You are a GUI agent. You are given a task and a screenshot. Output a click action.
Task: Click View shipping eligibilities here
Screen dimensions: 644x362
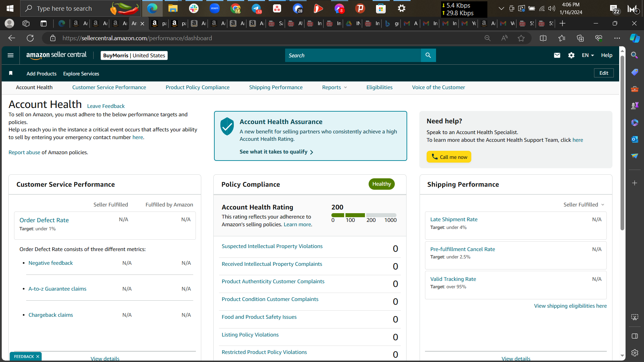coord(570,306)
